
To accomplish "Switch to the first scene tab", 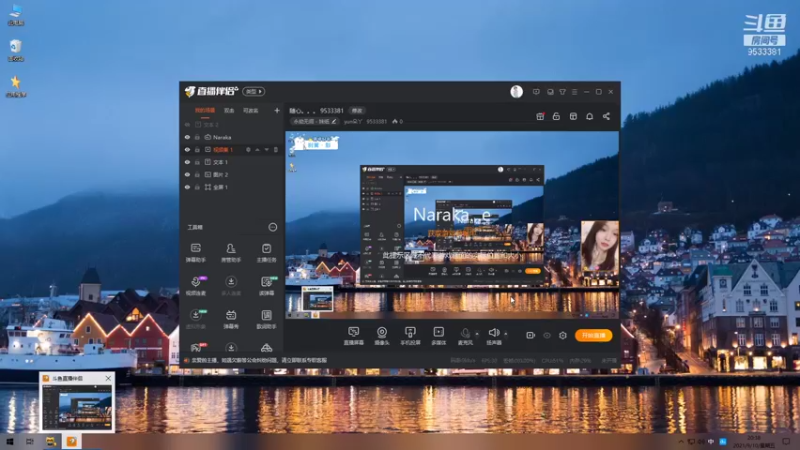I will tap(205, 110).
